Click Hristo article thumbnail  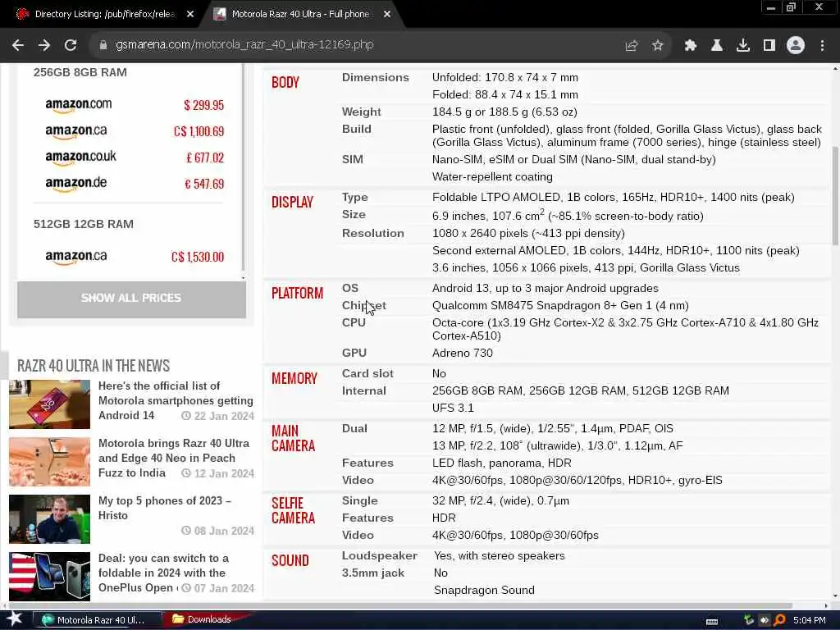pyautogui.click(x=49, y=519)
